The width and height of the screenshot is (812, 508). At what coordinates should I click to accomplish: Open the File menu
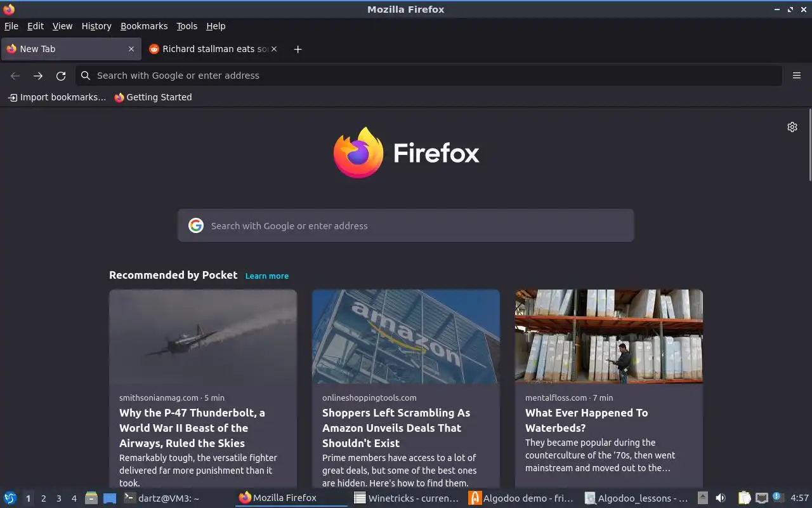click(11, 26)
